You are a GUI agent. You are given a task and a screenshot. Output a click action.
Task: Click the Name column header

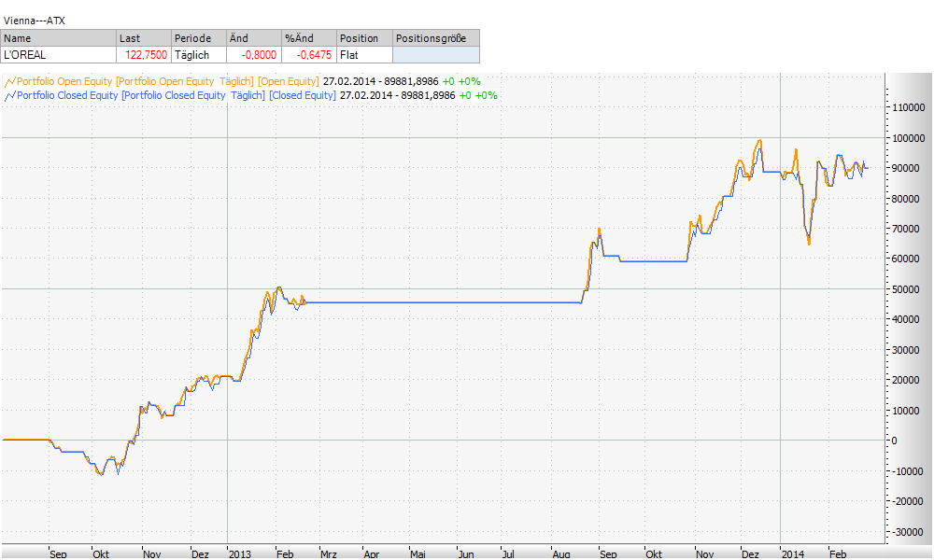click(x=58, y=38)
